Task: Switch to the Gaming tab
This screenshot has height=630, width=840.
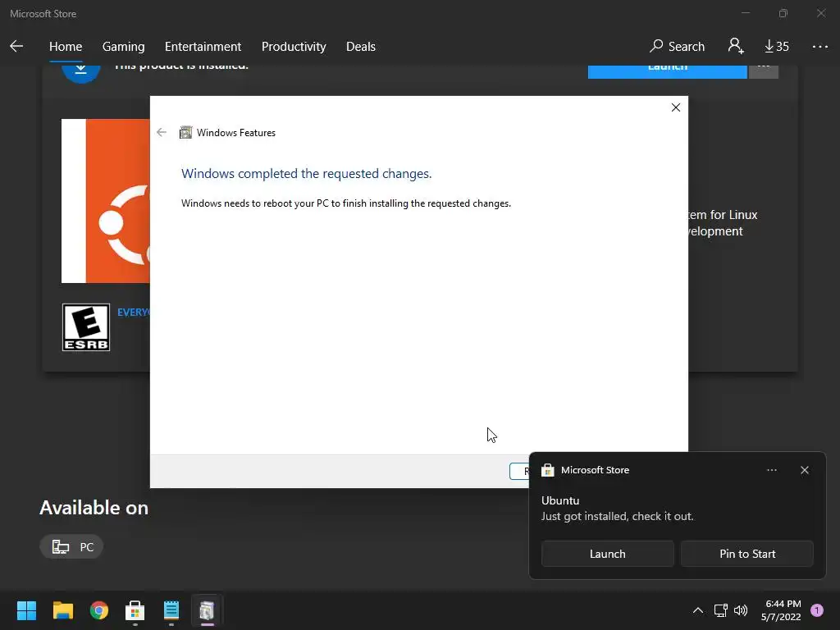Action: pyautogui.click(x=123, y=47)
